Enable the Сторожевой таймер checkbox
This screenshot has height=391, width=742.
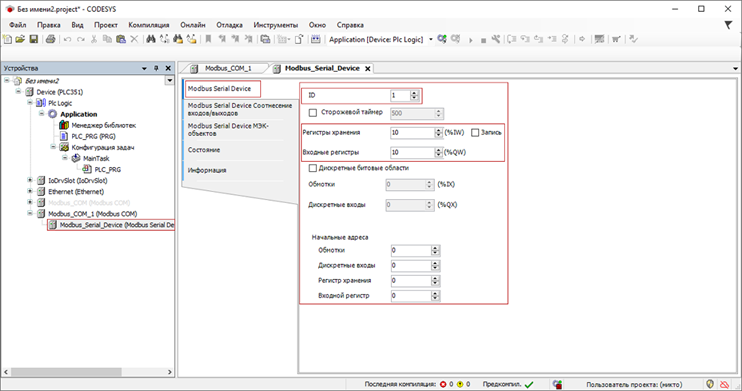[313, 113]
